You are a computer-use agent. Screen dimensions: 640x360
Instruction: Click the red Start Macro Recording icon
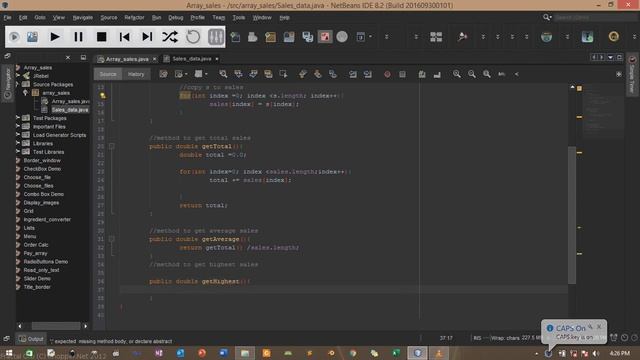click(x=387, y=74)
